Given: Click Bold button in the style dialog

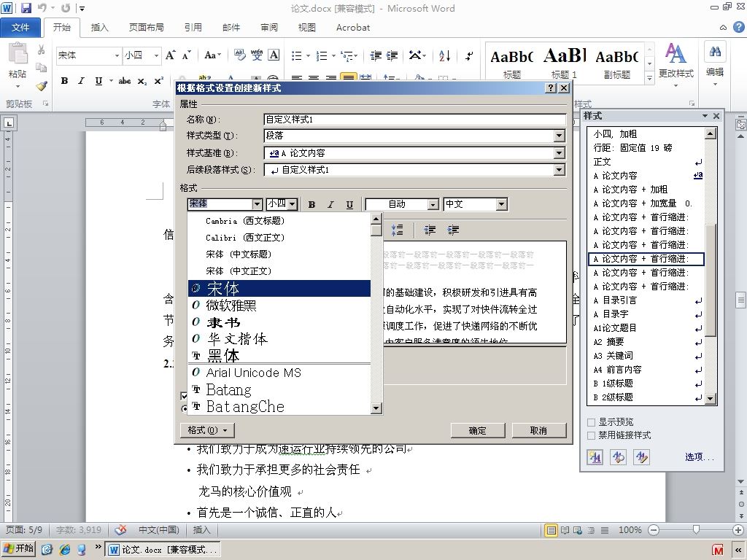Looking at the screenshot, I should point(311,204).
